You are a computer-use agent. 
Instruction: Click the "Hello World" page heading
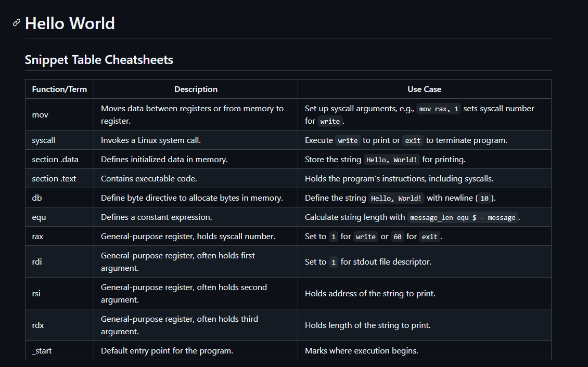pyautogui.click(x=70, y=23)
